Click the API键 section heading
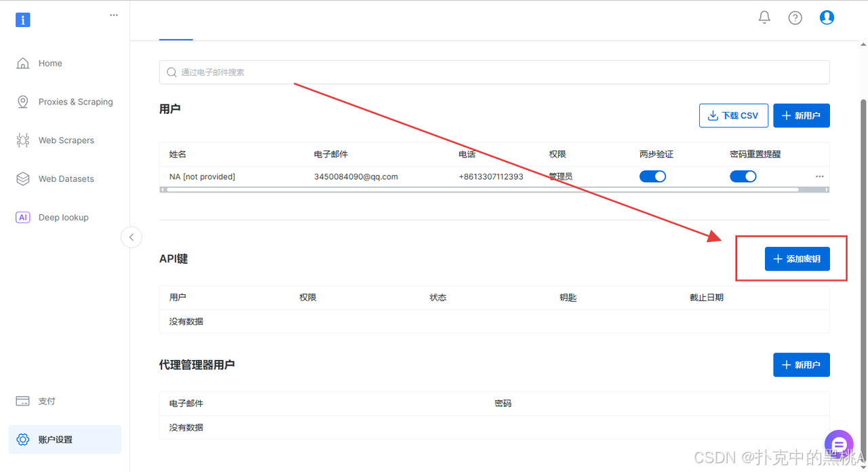The height and width of the screenshot is (472, 868). 174,258
